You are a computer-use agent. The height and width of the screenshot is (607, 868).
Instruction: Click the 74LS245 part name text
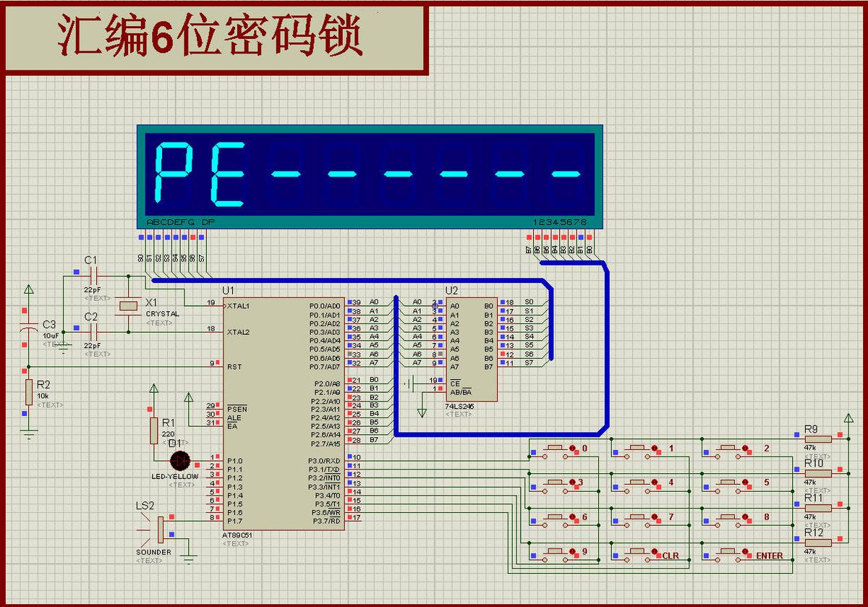(x=459, y=407)
